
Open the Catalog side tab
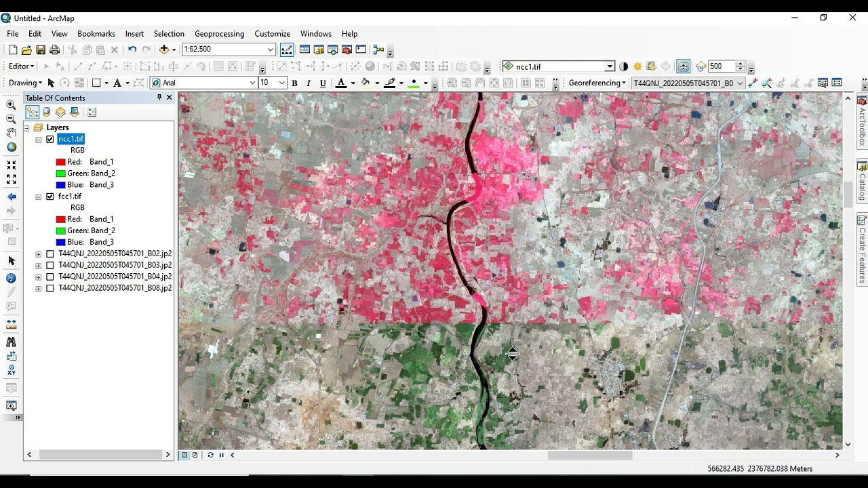863,182
